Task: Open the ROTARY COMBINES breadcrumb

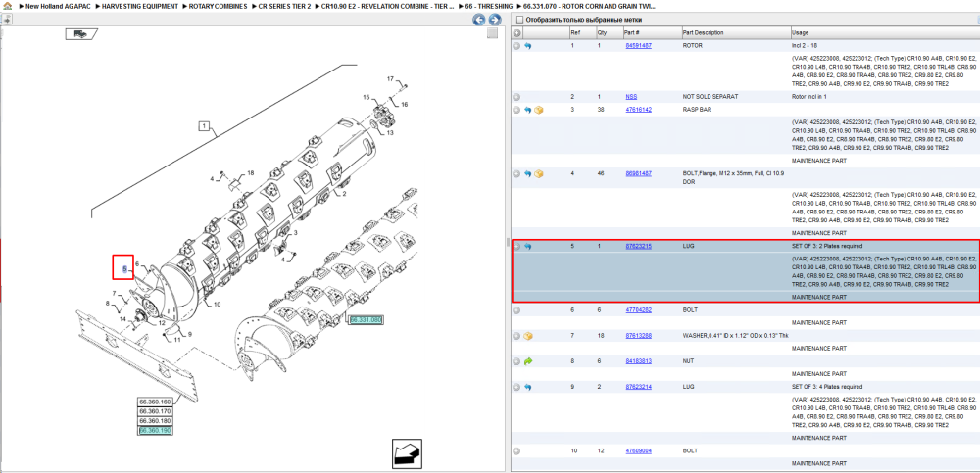Action: [x=219, y=6]
